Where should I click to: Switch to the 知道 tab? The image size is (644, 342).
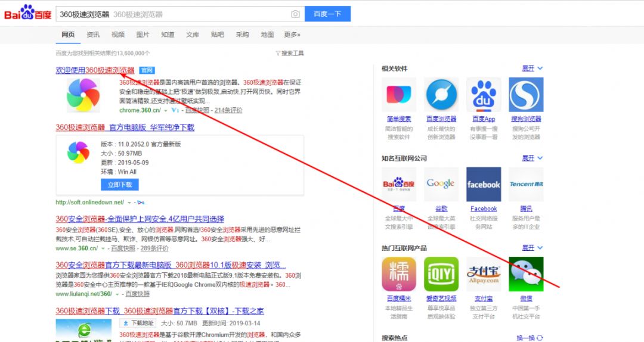(168, 35)
